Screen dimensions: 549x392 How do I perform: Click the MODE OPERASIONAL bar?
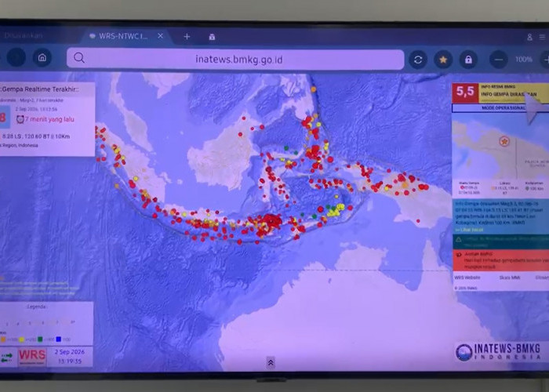[500, 108]
